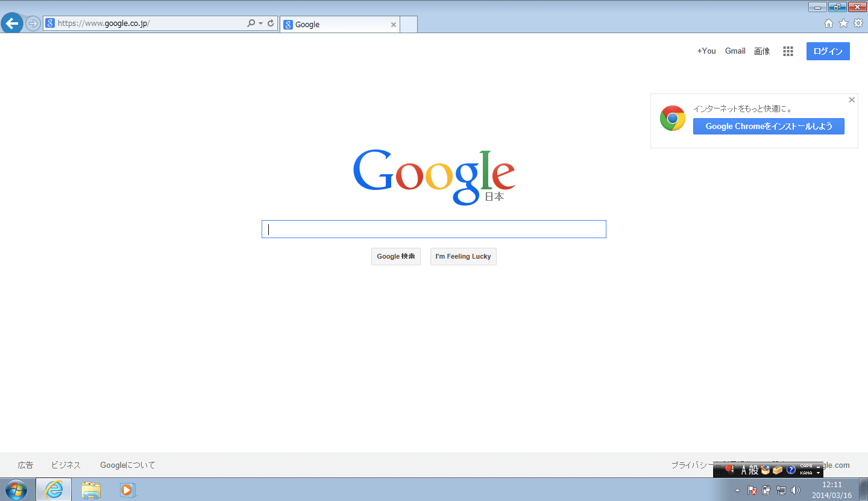Click the volume speaker tray icon

pyautogui.click(x=796, y=490)
